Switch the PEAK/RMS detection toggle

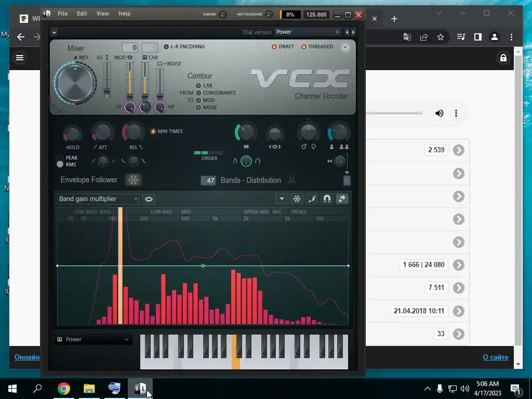click(x=60, y=161)
